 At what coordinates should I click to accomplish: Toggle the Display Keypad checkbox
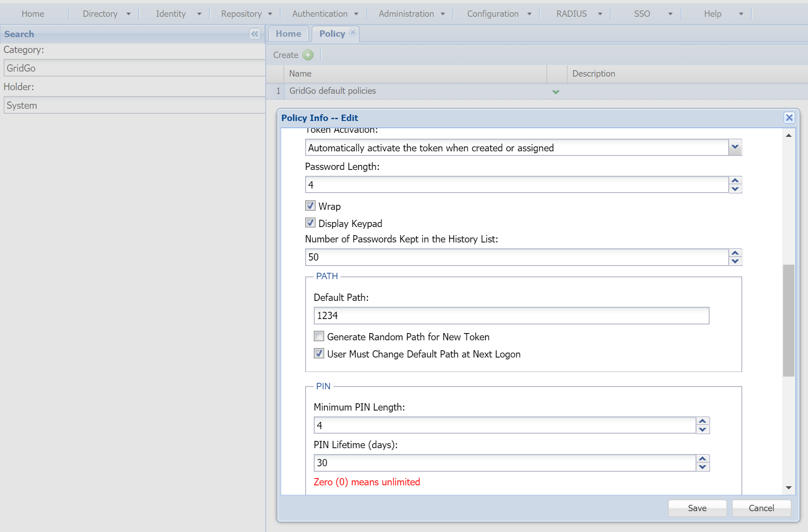pos(310,223)
